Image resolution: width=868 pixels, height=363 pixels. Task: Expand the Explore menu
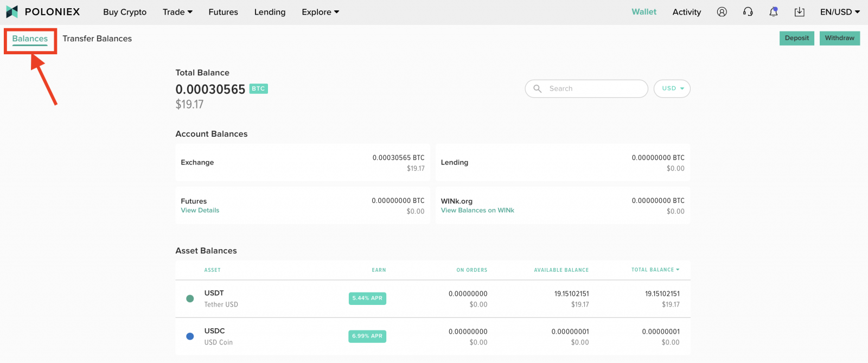coord(320,12)
